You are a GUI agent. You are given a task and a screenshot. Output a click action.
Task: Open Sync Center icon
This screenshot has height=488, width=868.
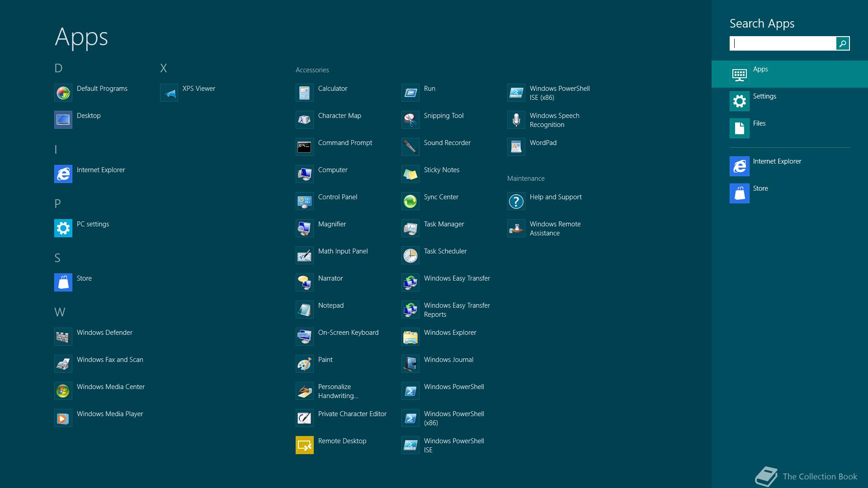410,201
